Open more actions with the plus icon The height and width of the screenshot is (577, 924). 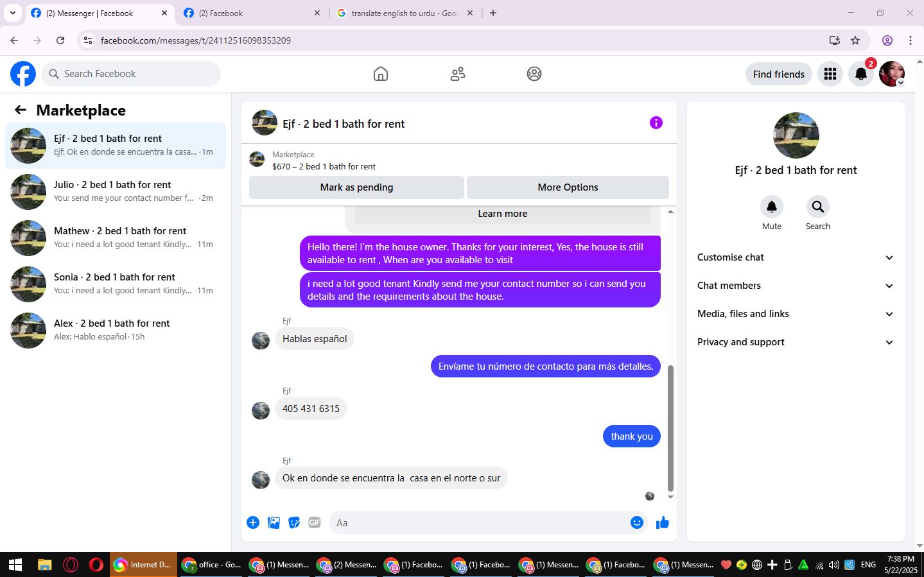tap(253, 522)
